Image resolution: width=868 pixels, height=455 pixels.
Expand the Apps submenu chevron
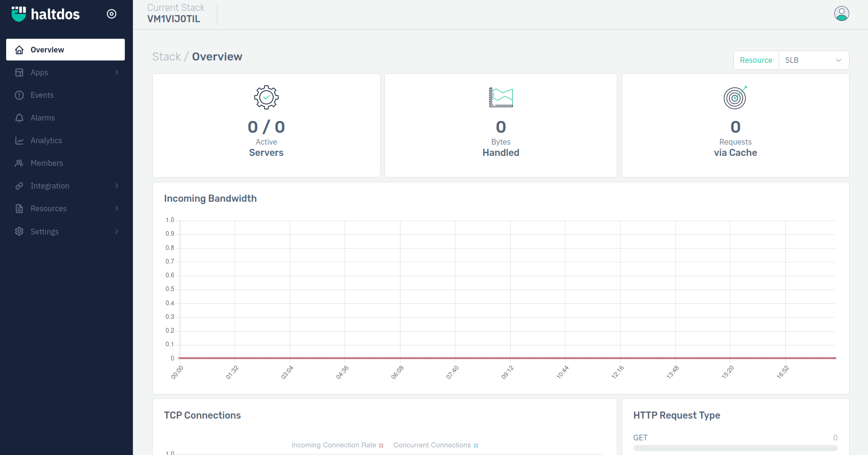[116, 72]
